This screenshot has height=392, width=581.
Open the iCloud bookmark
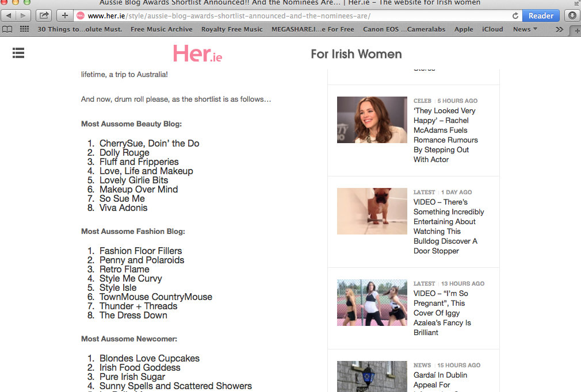tap(492, 29)
